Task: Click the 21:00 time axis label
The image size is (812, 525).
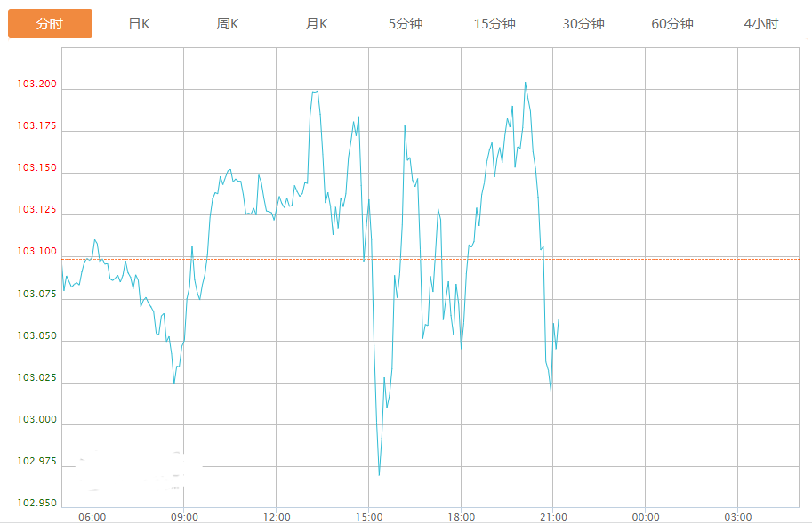Action: coord(553,517)
